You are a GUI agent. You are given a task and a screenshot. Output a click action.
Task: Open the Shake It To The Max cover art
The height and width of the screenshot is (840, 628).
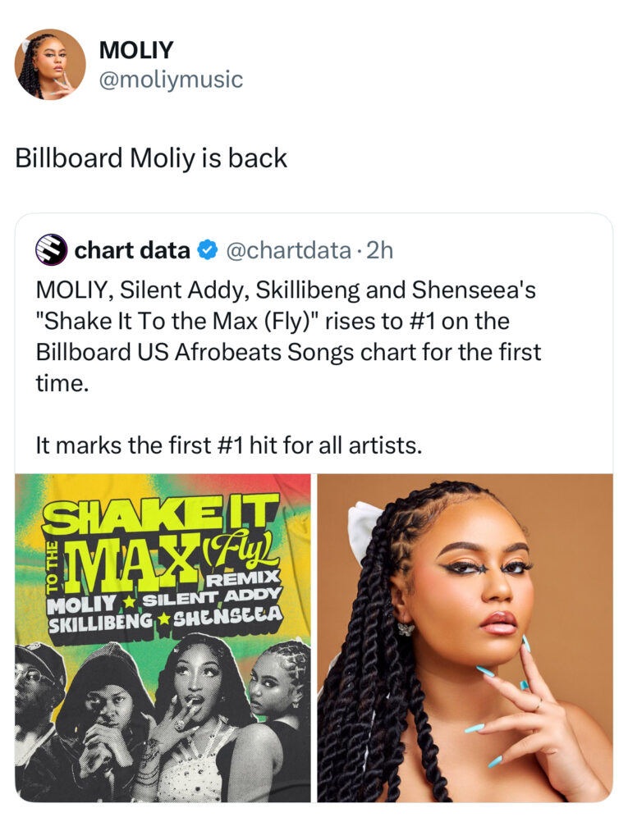pos(163,637)
